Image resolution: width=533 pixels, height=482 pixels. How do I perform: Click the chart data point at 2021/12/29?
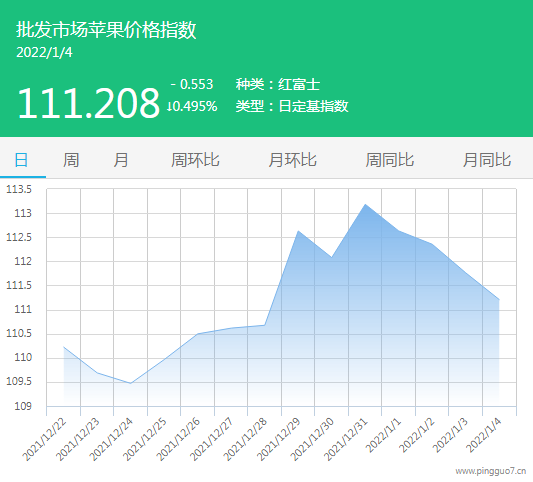pyautogui.click(x=298, y=231)
